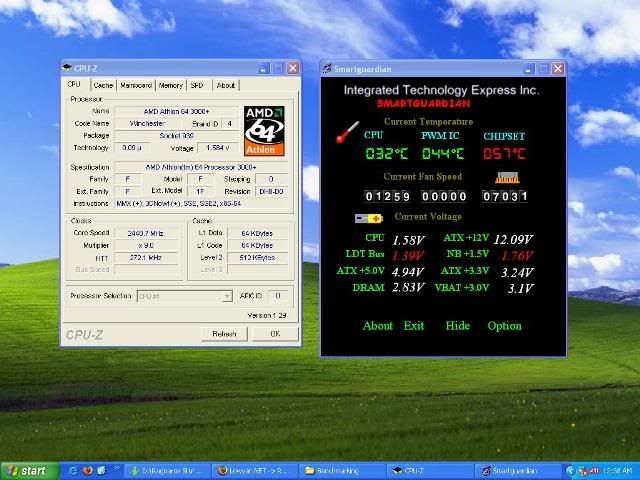The height and width of the screenshot is (480, 640).
Task: Click the Package Socket 939 value
Action: coord(176,136)
